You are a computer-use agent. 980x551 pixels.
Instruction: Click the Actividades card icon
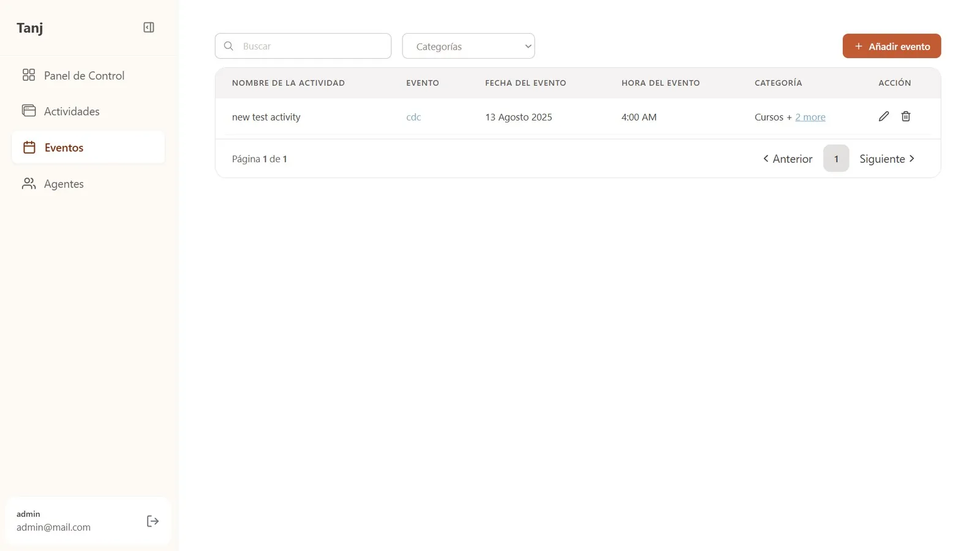point(29,111)
